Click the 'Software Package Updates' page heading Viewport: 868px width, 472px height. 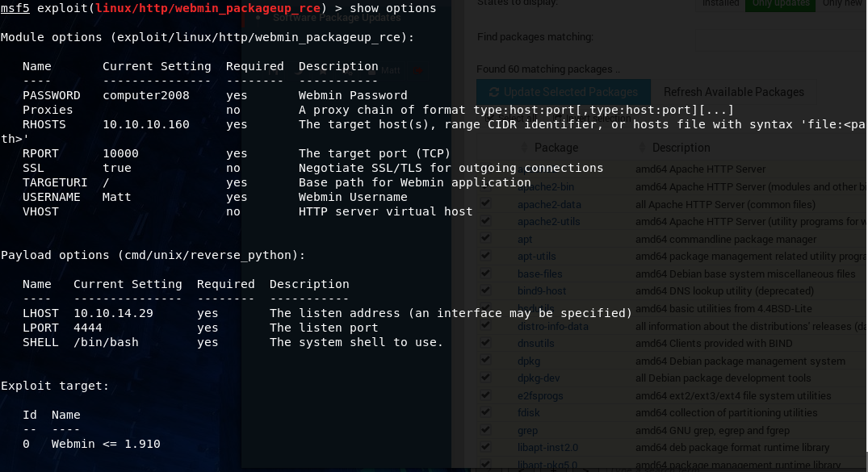click(x=337, y=18)
